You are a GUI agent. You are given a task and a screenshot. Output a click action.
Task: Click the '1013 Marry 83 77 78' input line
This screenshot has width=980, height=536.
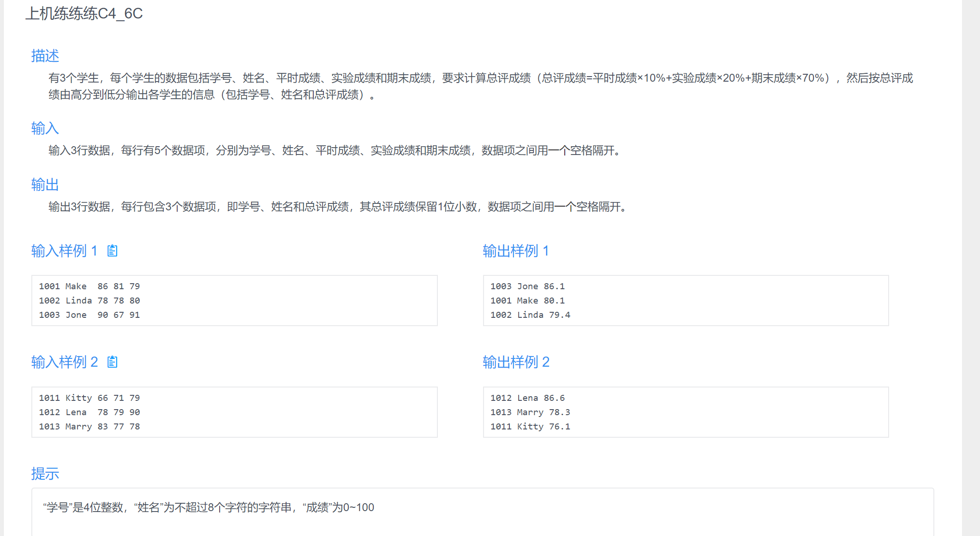[89, 427]
